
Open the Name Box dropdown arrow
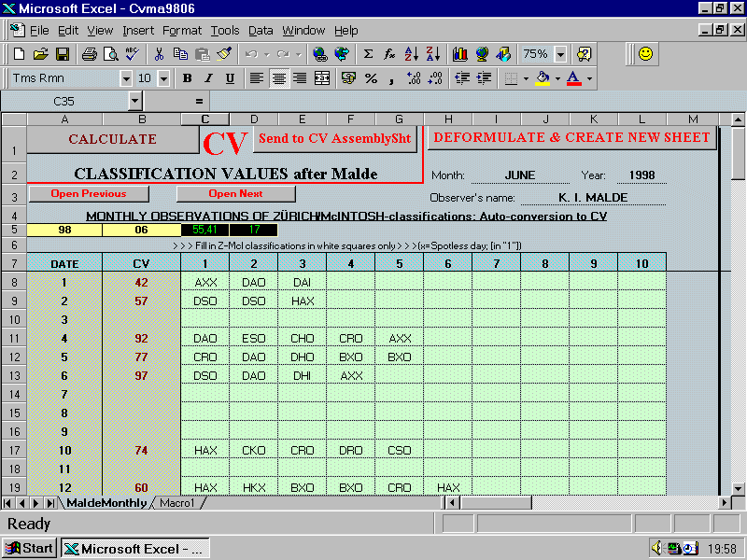pyautogui.click(x=134, y=100)
